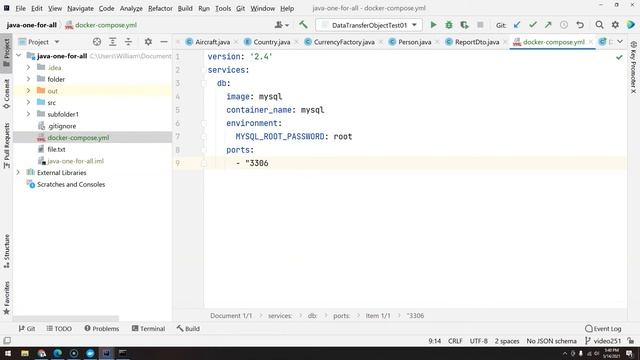Screen dimensions: 640x360
Task: Expand the out folder
Action: (x=29, y=91)
